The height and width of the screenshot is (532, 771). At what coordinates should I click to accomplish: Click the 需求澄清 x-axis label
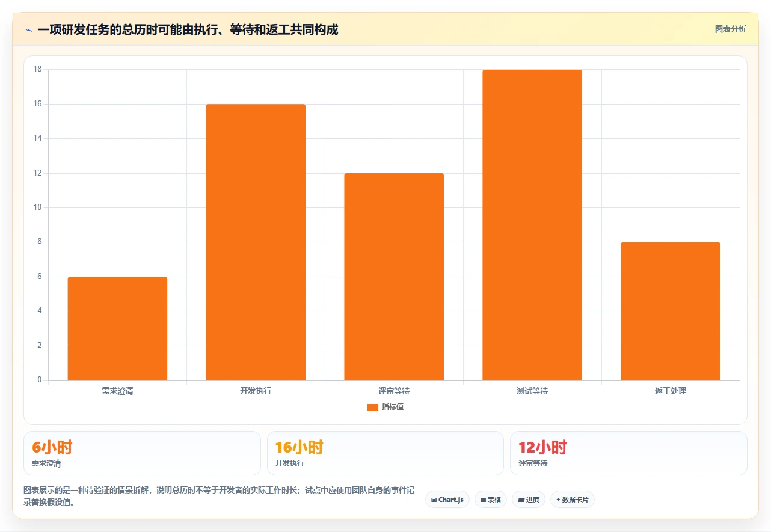(x=117, y=391)
